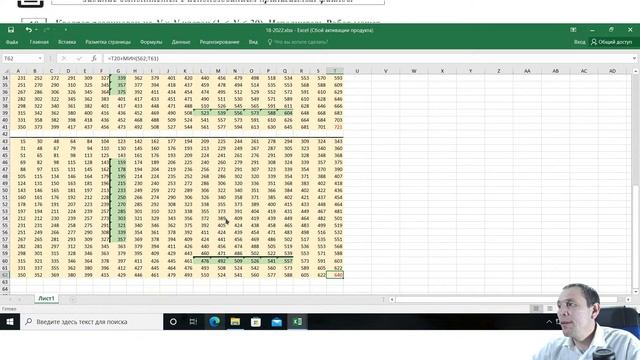Go to the next sheet with the right arrow
This screenshot has height=360, width=640.
coord(20,299)
